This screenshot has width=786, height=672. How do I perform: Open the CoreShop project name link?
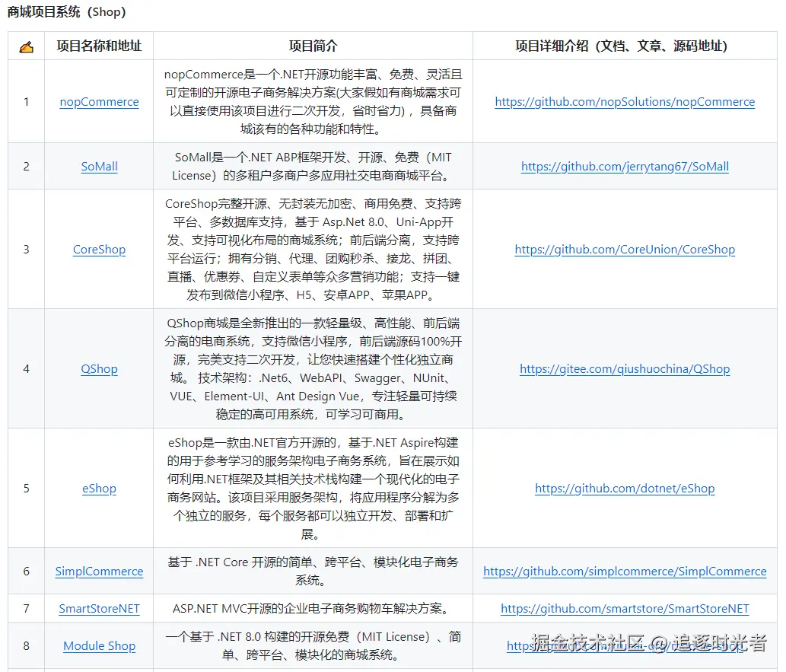(99, 250)
